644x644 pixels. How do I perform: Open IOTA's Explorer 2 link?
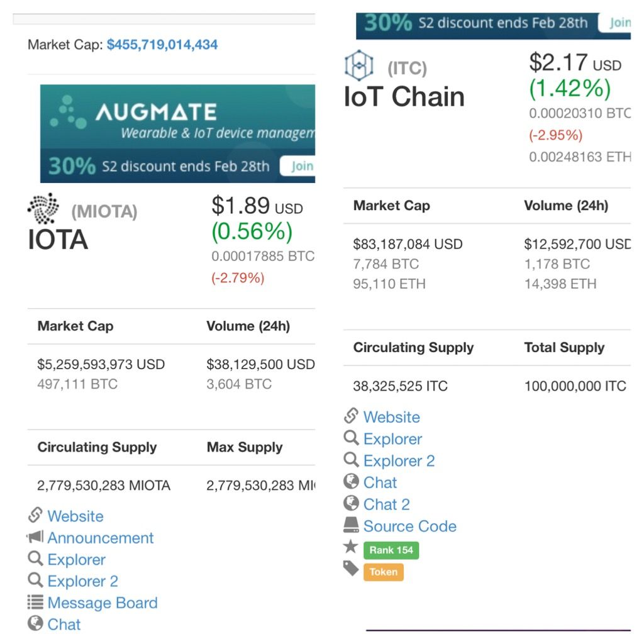pyautogui.click(x=83, y=581)
